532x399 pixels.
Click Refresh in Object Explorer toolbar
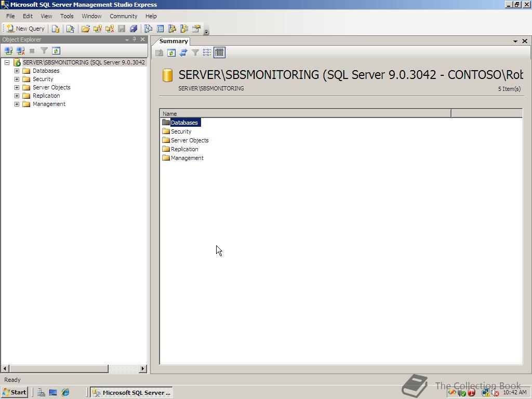(56, 51)
